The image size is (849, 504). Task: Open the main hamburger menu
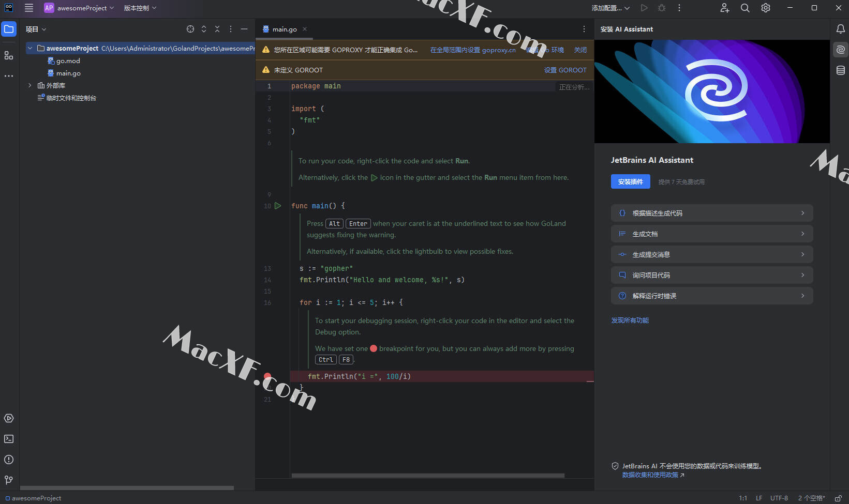(29, 8)
